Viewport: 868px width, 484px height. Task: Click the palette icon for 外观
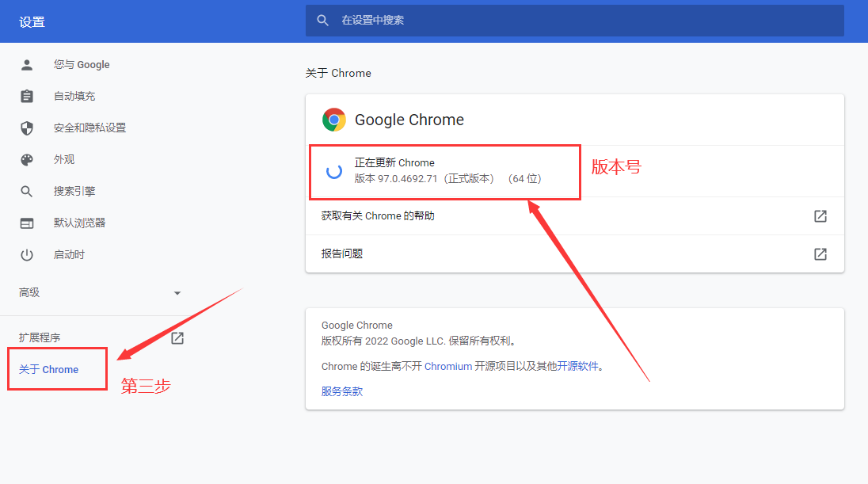tap(27, 159)
